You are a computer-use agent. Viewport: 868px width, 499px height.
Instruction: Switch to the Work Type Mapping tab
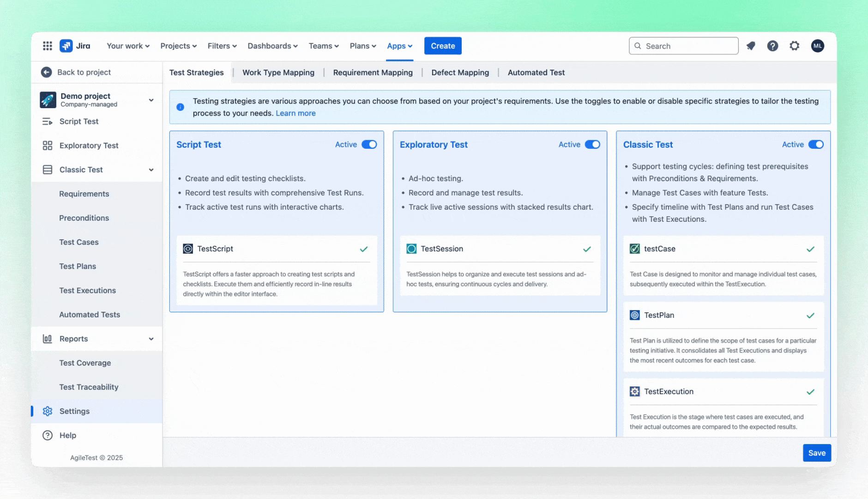point(278,73)
